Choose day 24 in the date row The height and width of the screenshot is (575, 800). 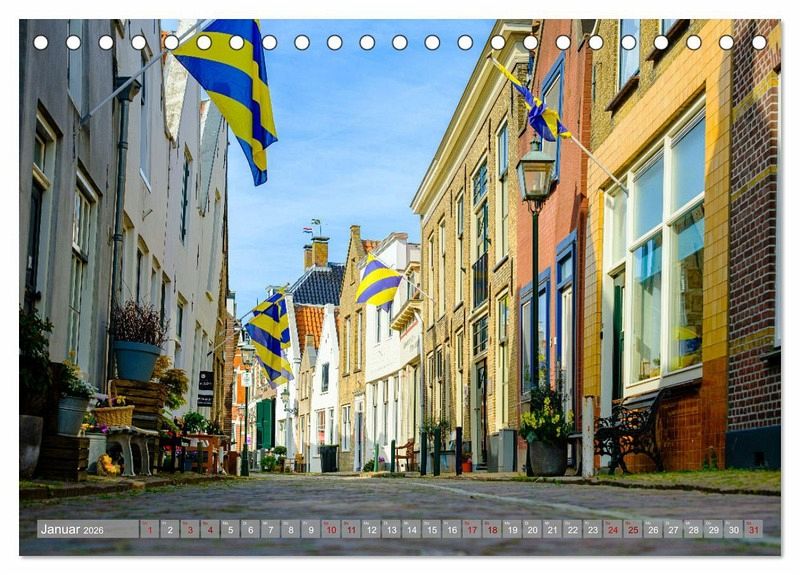pos(612,529)
